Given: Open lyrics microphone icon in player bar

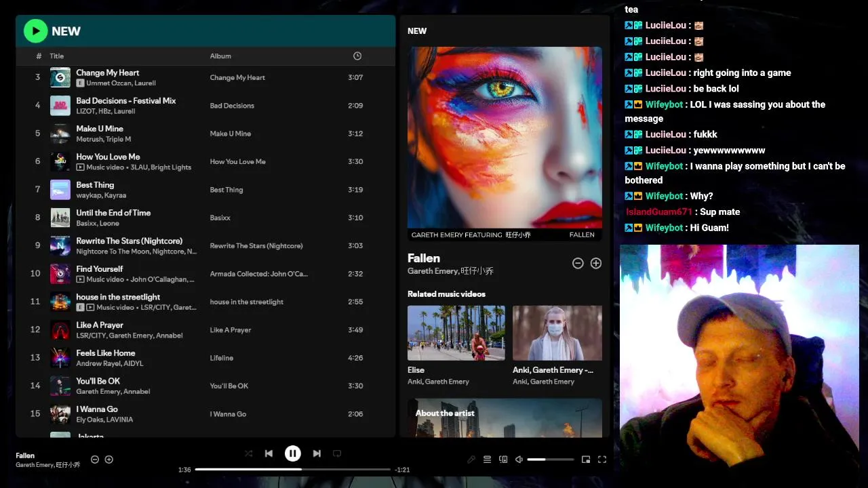Looking at the screenshot, I should pyautogui.click(x=471, y=460).
